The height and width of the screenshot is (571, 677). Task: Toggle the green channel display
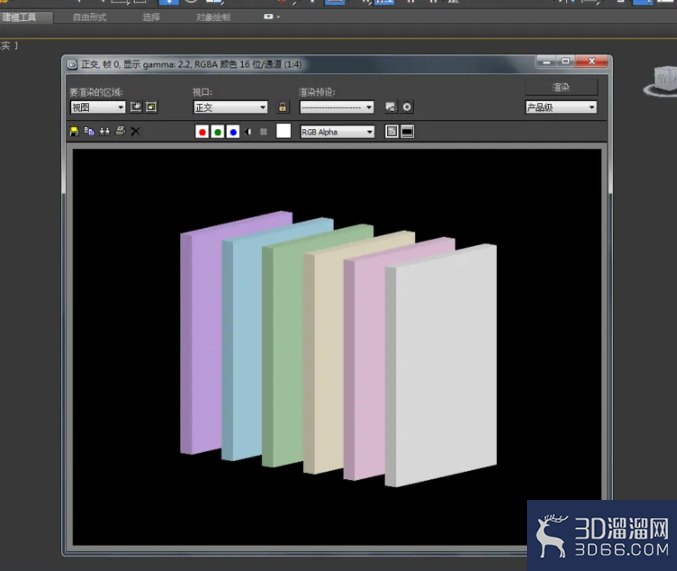pyautogui.click(x=218, y=132)
